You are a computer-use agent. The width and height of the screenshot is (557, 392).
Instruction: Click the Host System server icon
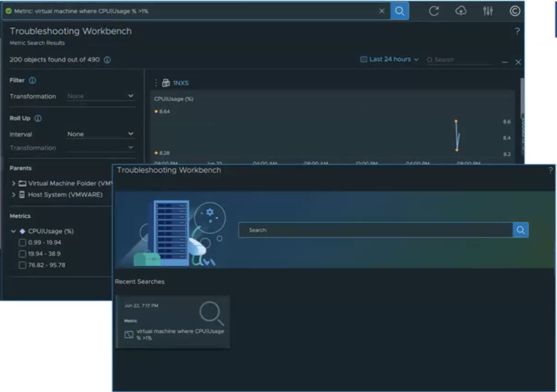(x=22, y=194)
